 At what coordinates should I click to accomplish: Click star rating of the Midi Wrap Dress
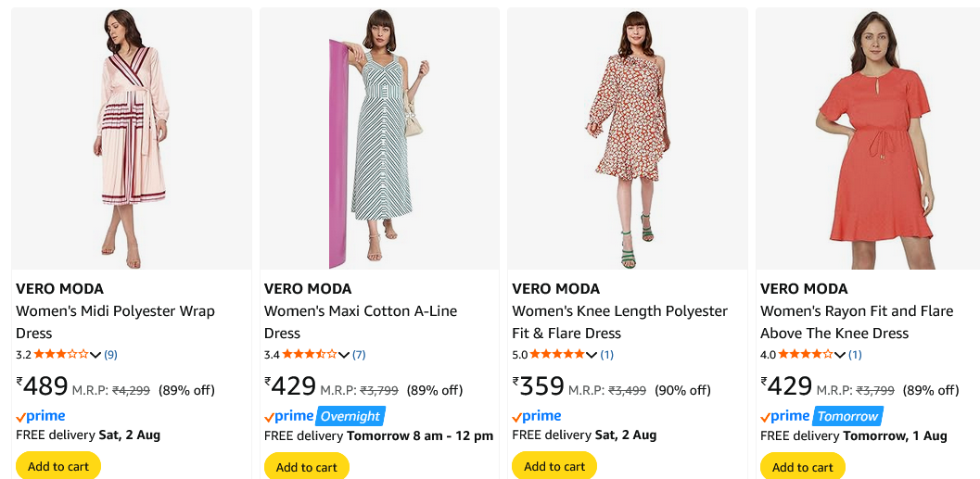pyautogui.click(x=61, y=354)
